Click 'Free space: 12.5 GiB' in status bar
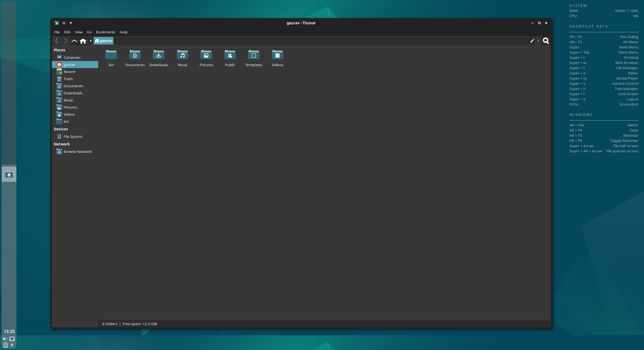Screen dimensions: 644x350 click(140, 324)
